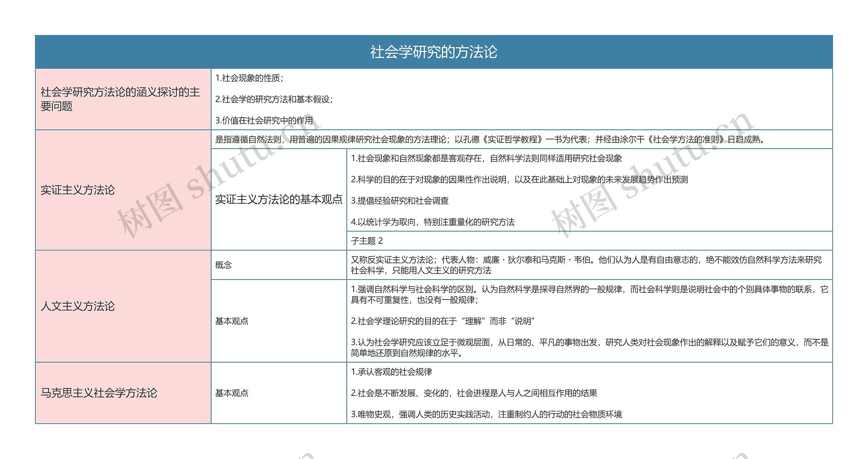Click the 马克思主义社会学方法论 category cell

click(123, 393)
